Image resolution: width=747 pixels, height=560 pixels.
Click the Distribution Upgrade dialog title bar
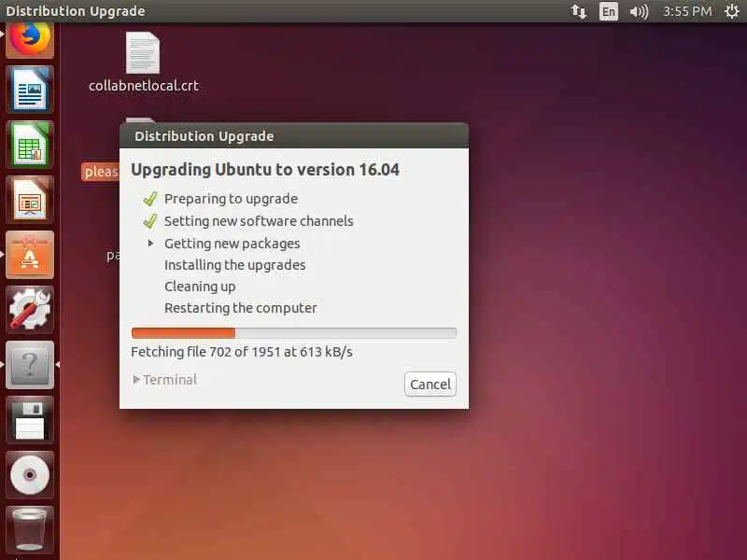(x=294, y=135)
